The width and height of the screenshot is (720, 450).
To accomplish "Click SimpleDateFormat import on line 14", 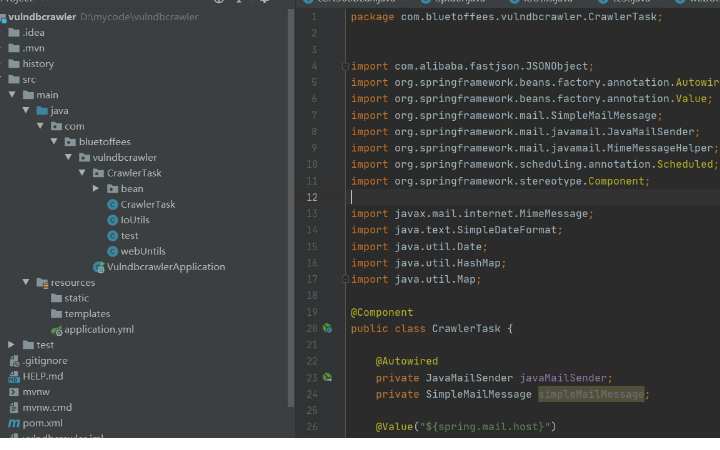I will pos(506,230).
